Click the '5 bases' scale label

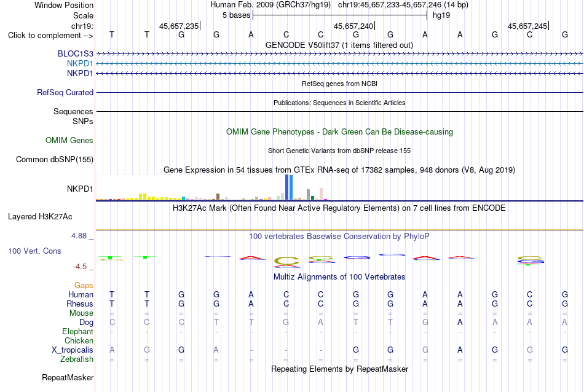(237, 15)
